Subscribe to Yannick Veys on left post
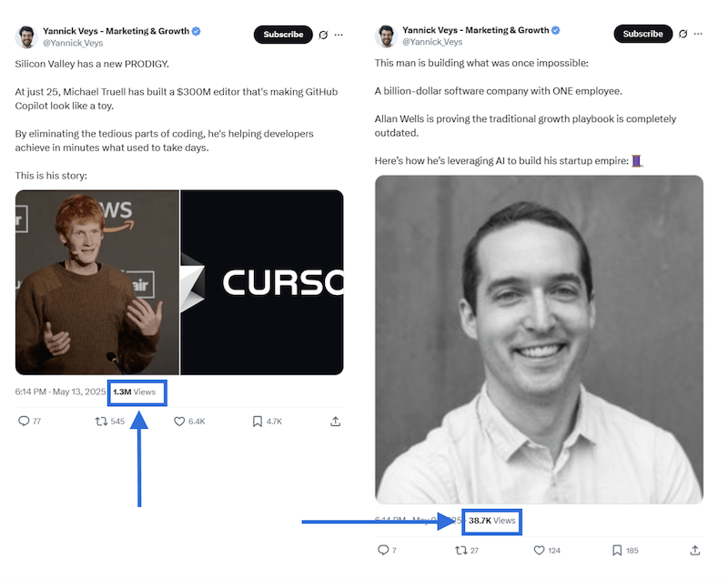Image resolution: width=728 pixels, height=580 pixels. click(283, 35)
